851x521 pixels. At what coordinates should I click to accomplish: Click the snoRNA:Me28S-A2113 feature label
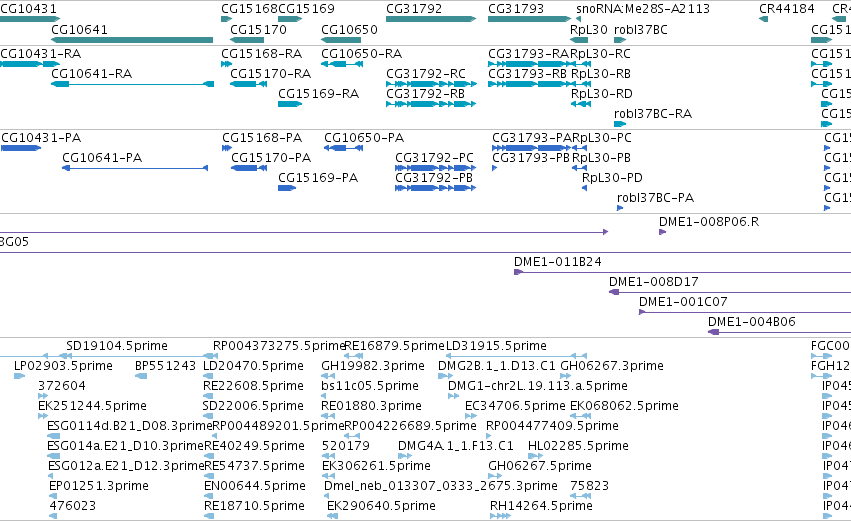click(643, 9)
